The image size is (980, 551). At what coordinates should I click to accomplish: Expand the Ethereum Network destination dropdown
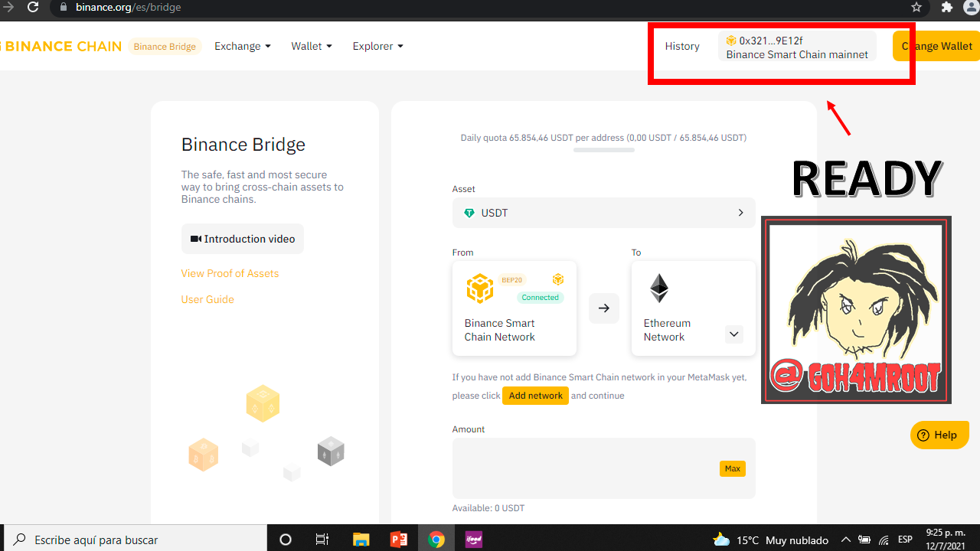tap(734, 334)
